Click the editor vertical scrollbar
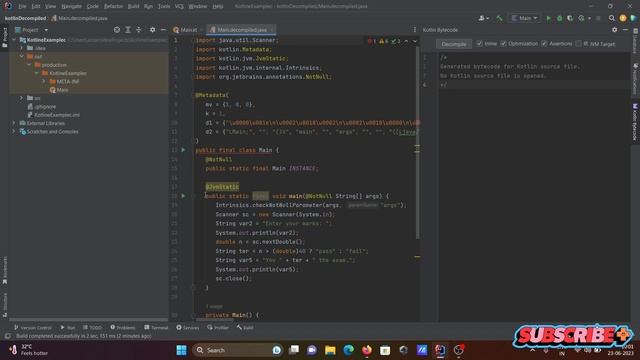Screen dimensions: 640x360 (417, 143)
